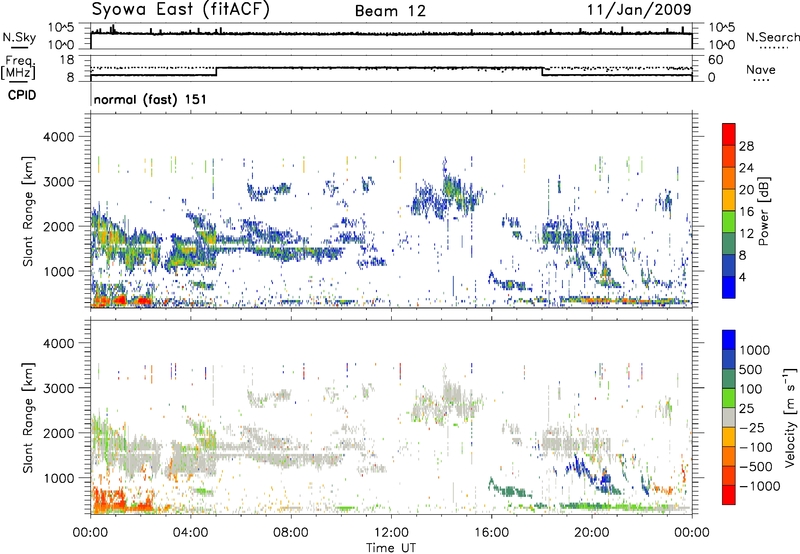Click the 'Nave' legend label

click(761, 69)
